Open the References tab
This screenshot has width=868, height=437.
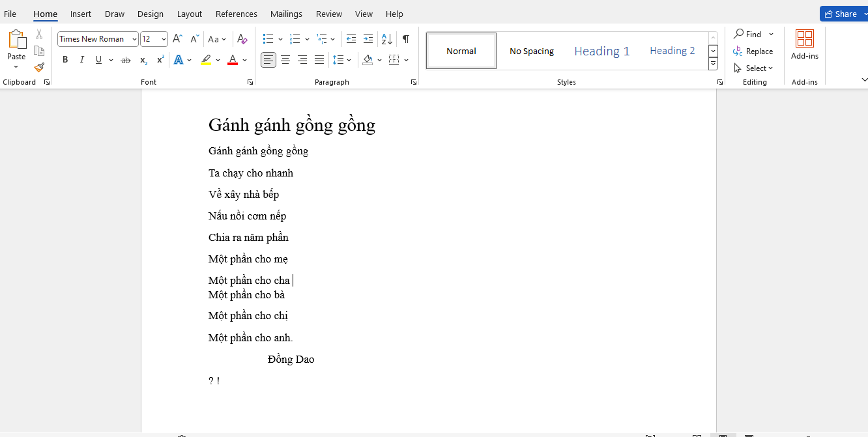click(237, 14)
